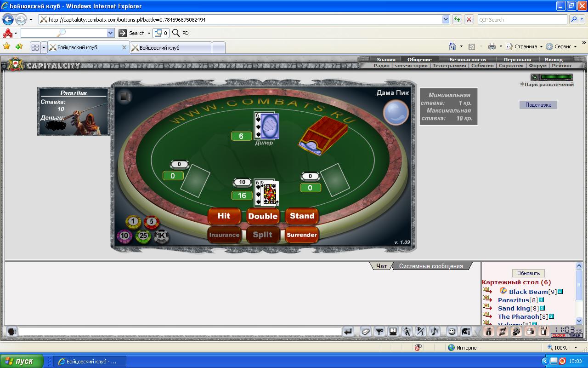Image resolution: width=588 pixels, height=368 pixels.
Task: Click the eraser clear-chat icon
Action: tap(366, 331)
